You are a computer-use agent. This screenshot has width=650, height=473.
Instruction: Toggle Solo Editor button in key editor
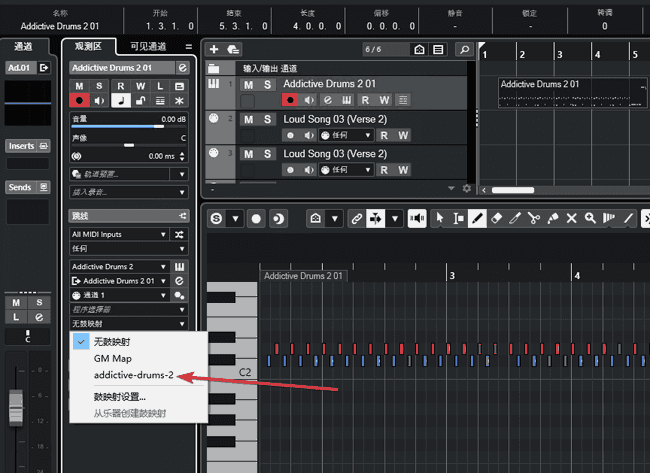pyautogui.click(x=216, y=218)
